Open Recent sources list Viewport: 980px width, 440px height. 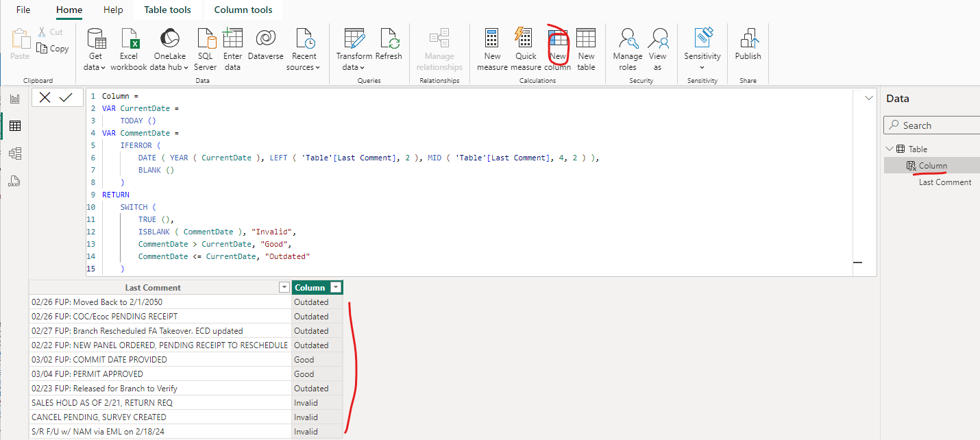point(304,50)
